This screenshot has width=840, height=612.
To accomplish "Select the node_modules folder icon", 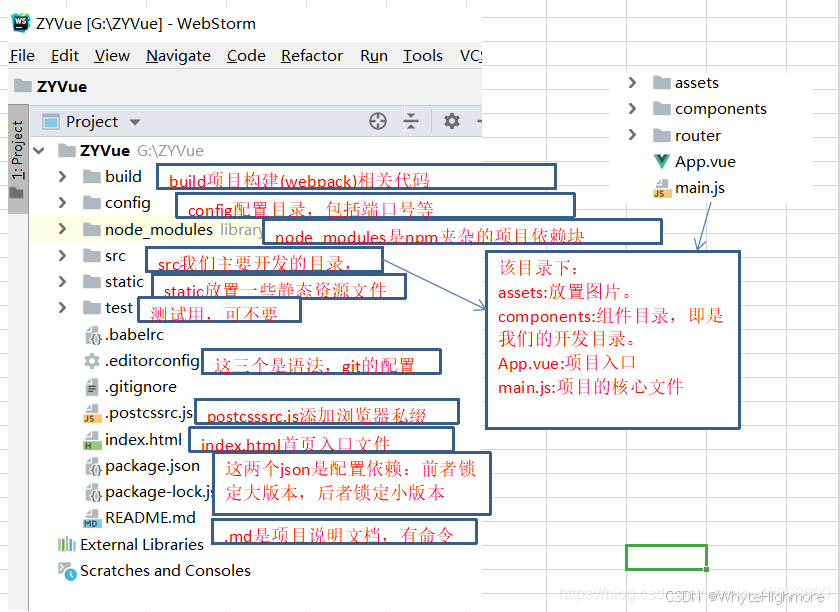I will pyautogui.click(x=92, y=229).
